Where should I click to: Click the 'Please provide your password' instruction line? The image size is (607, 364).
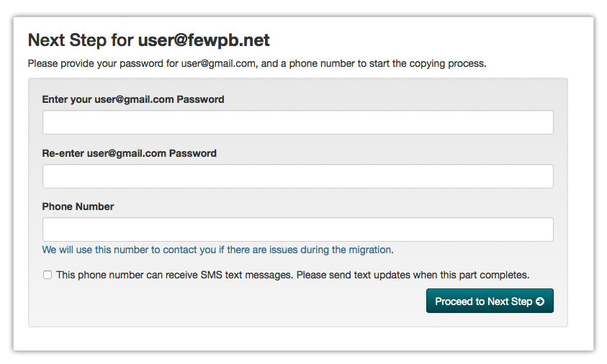tap(257, 63)
